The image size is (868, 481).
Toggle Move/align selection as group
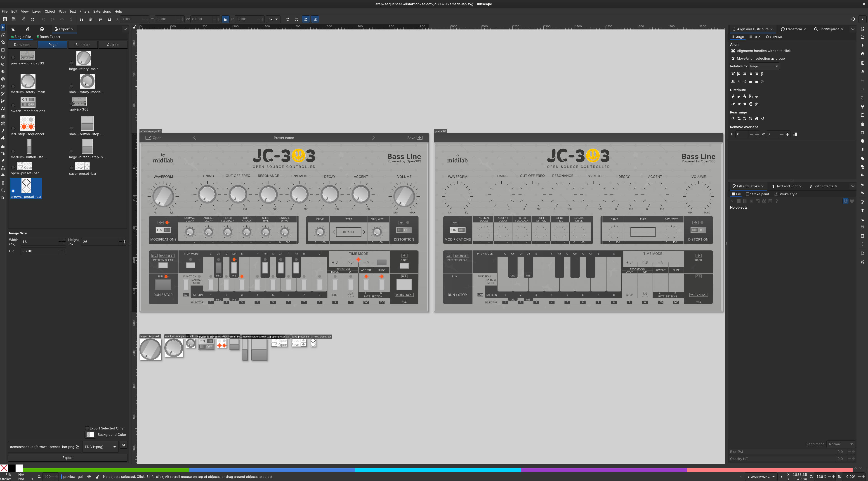pyautogui.click(x=733, y=58)
